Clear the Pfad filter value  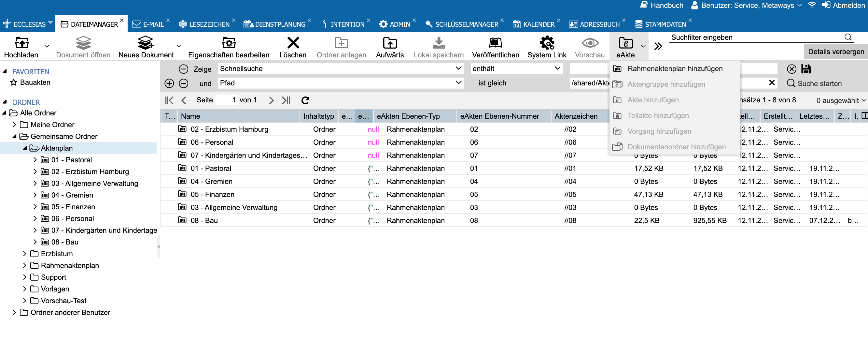pyautogui.click(x=772, y=83)
